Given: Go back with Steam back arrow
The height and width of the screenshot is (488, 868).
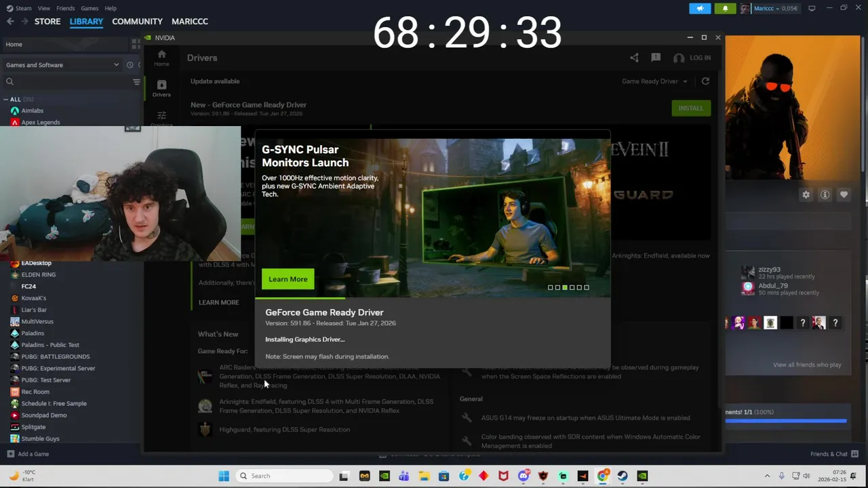Looking at the screenshot, I should 10,22.
